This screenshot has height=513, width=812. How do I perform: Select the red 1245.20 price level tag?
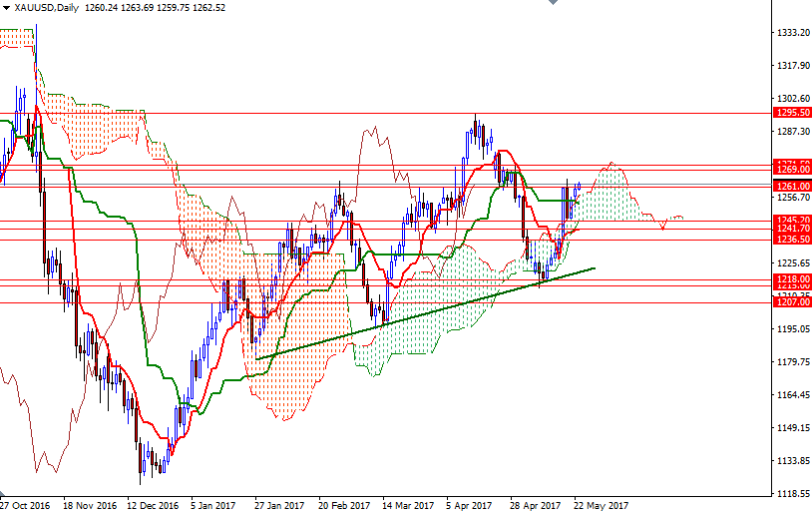click(x=792, y=221)
